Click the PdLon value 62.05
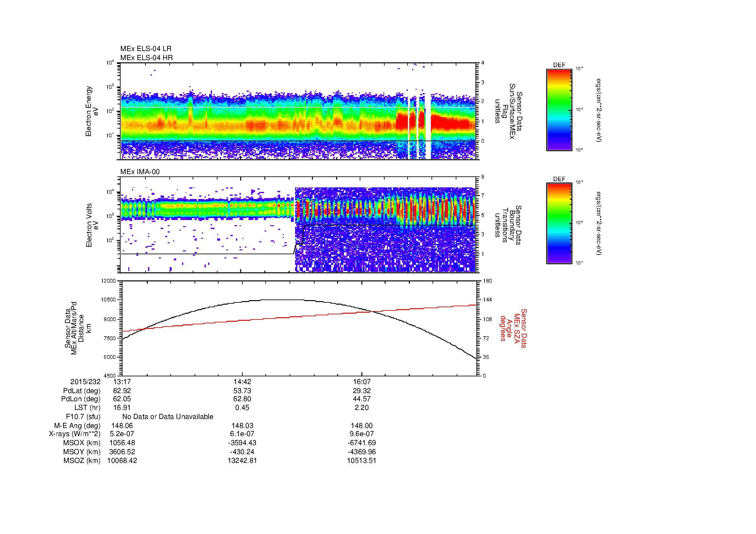756x534 pixels. click(x=122, y=399)
